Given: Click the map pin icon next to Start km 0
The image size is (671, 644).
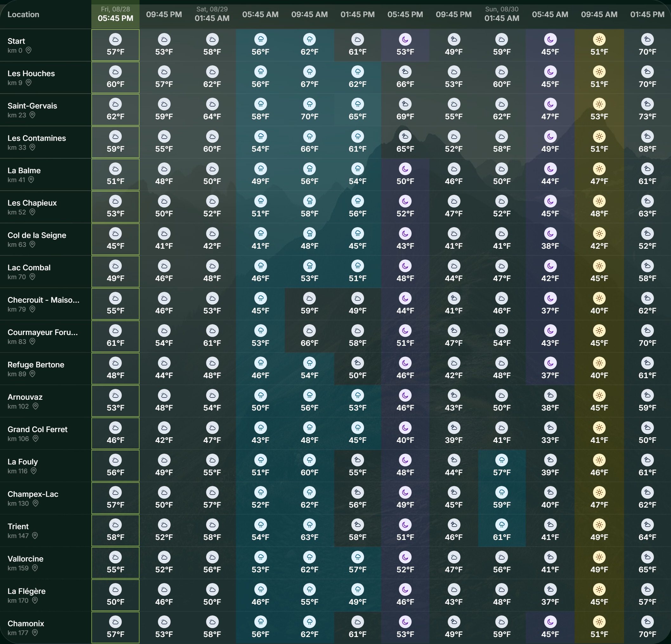Looking at the screenshot, I should coord(29,50).
